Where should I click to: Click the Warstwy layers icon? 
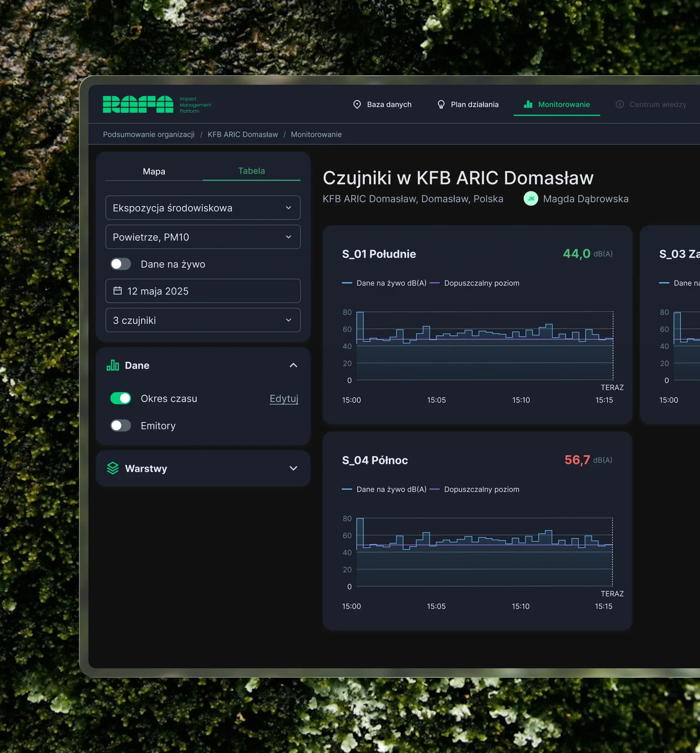click(113, 468)
